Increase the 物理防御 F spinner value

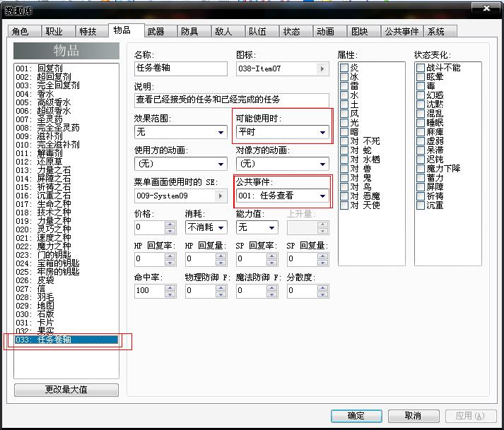[x=221, y=288]
